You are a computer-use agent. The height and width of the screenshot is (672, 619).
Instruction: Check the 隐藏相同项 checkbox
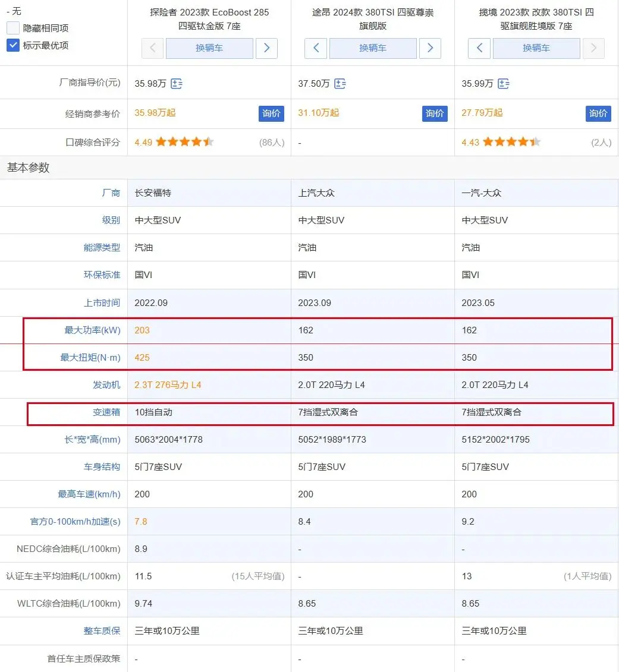click(13, 28)
